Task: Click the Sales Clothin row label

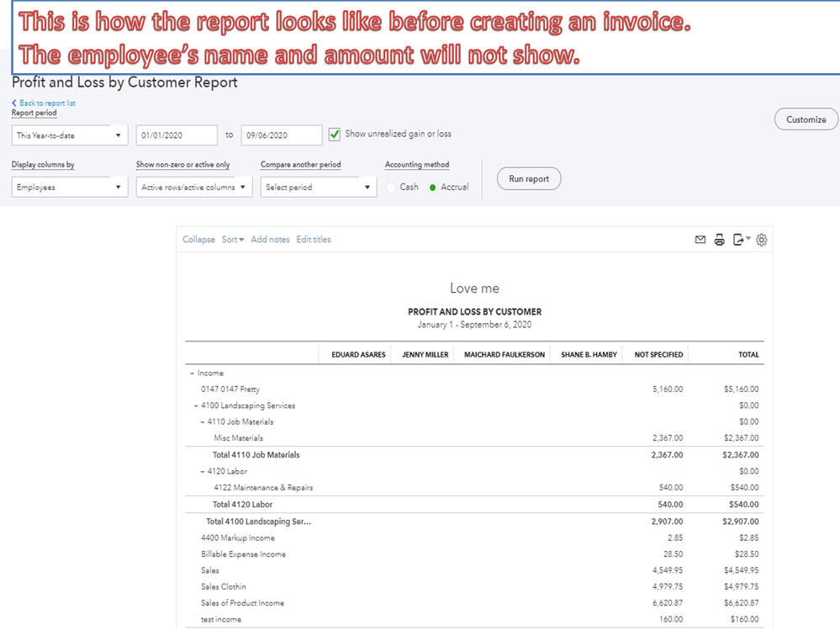Action: pyautogui.click(x=224, y=586)
